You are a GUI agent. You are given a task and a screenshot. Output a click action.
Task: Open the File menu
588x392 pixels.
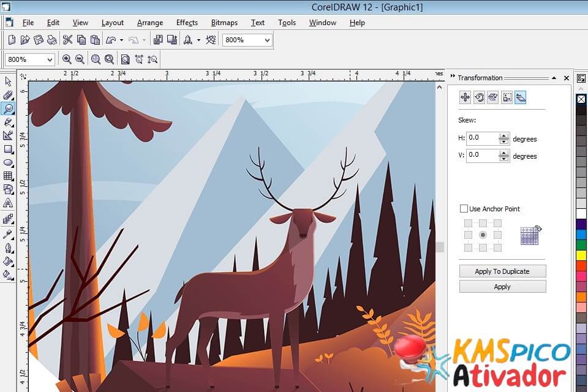pyautogui.click(x=28, y=23)
